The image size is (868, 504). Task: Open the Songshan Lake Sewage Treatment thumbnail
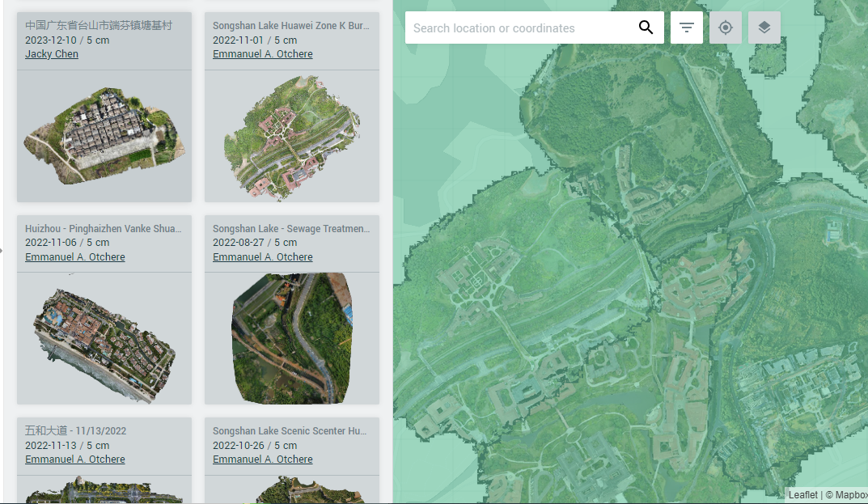pos(291,338)
